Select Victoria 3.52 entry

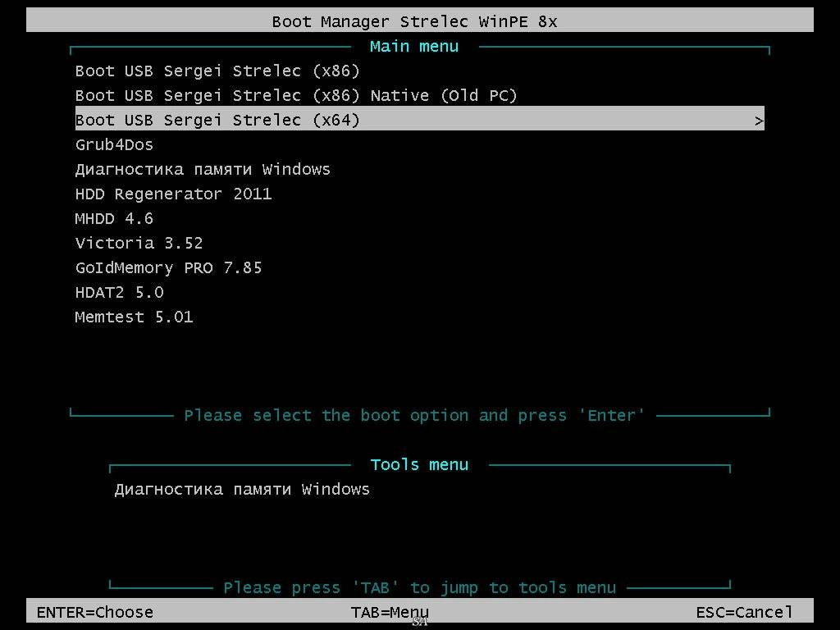tap(139, 243)
